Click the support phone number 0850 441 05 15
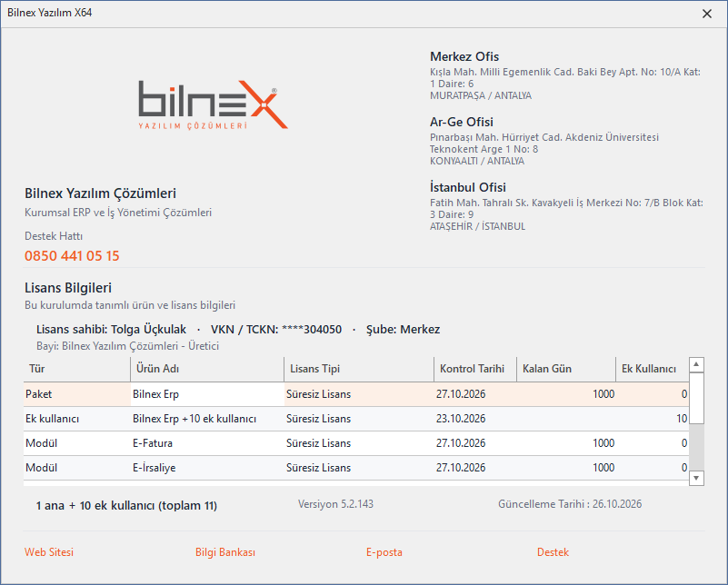Viewport: 728px width, 585px height. click(72, 256)
